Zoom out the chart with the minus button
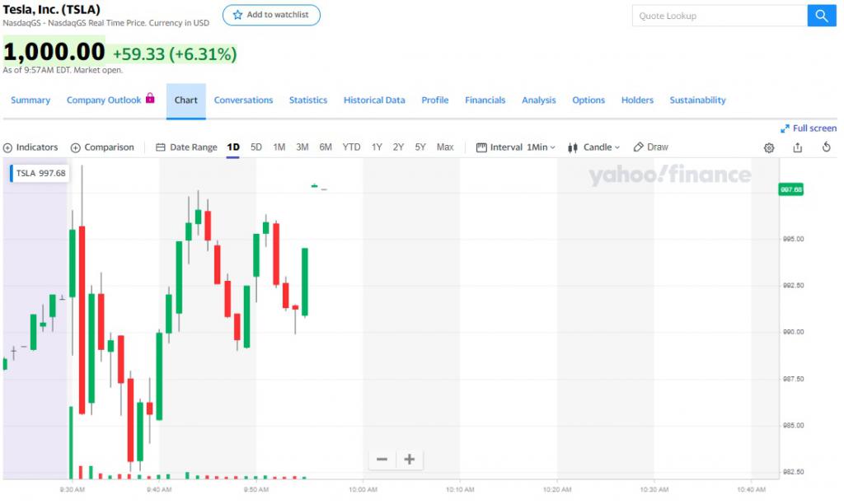This screenshot has height=504, width=844. point(382,460)
